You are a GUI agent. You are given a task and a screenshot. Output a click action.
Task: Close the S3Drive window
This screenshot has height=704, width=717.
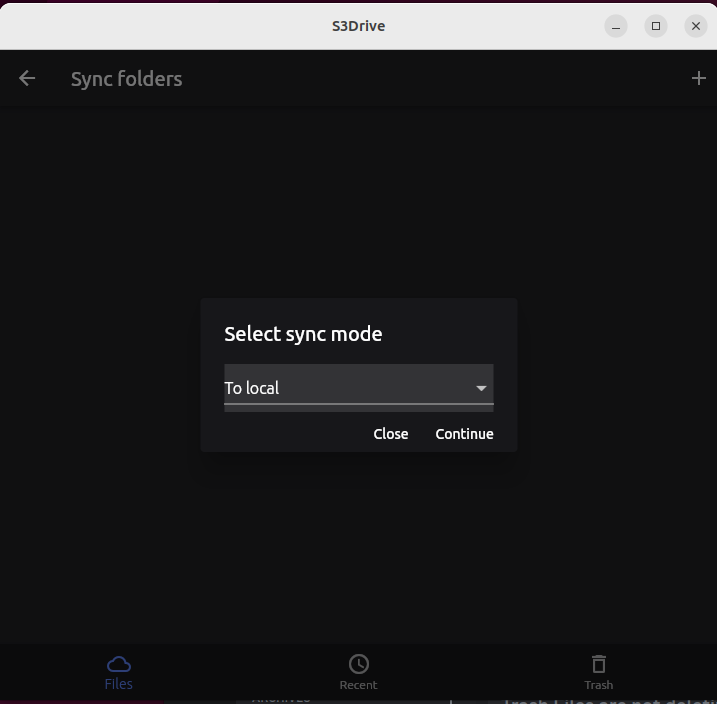click(x=696, y=26)
